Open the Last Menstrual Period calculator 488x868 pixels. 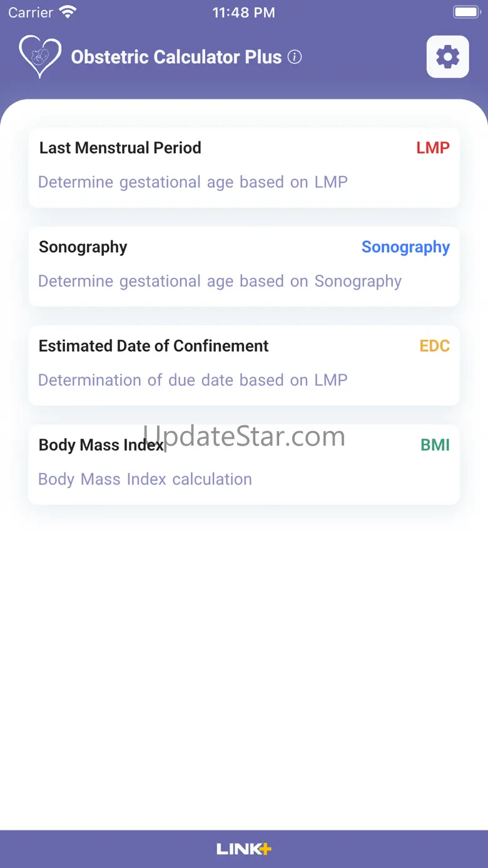120,148
